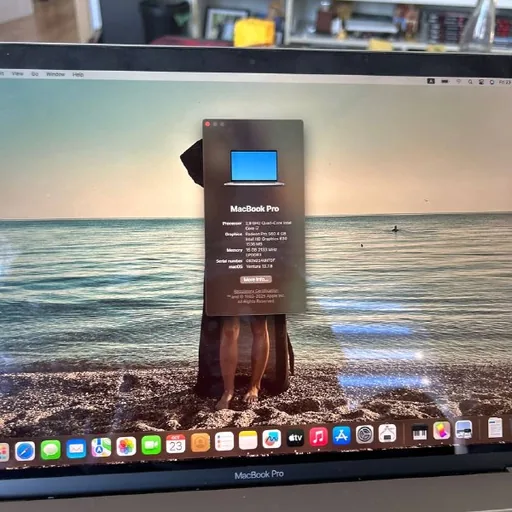512x512 pixels.
Task: Click the input source icon in the menu bar
Action: tap(431, 81)
